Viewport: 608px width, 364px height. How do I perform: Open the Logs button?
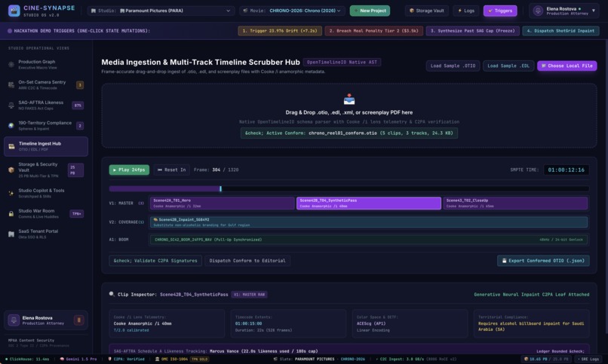pyautogui.click(x=466, y=11)
